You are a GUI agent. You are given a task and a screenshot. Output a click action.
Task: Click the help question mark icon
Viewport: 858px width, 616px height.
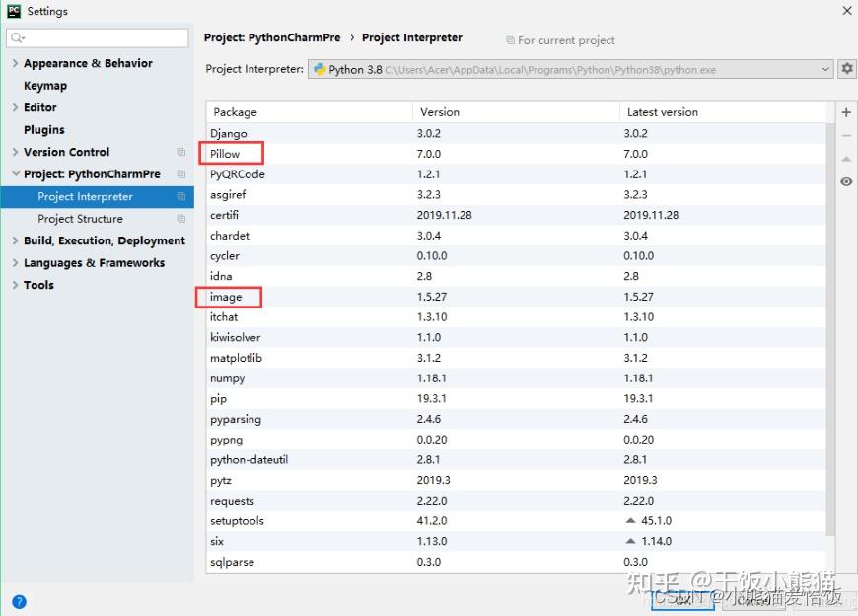pos(18,602)
